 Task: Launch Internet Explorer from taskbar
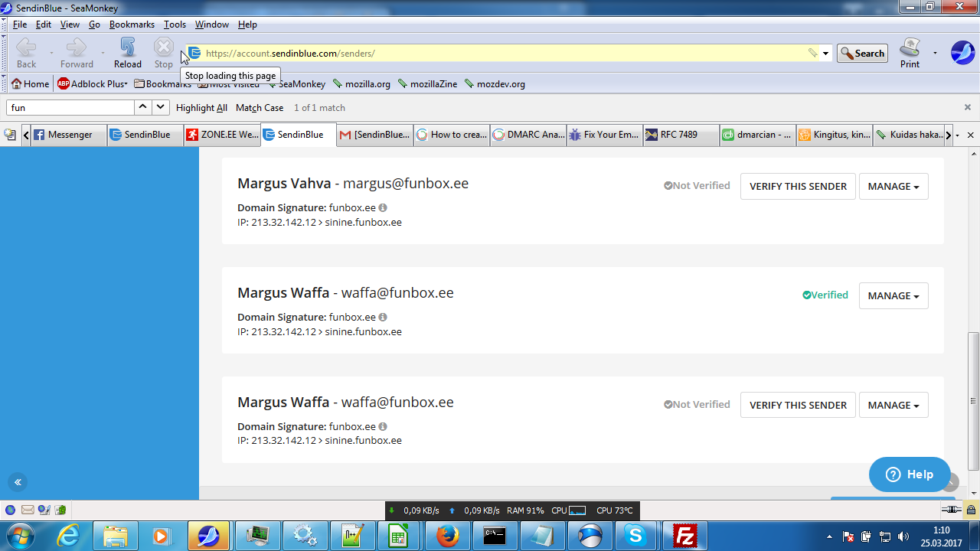click(x=68, y=536)
